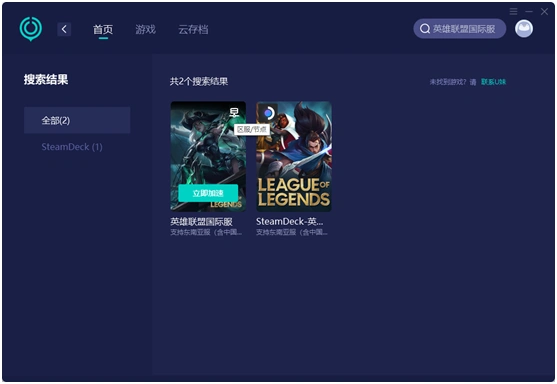Select the 全部(2) filter
The height and width of the screenshot is (384, 557).
coord(77,120)
